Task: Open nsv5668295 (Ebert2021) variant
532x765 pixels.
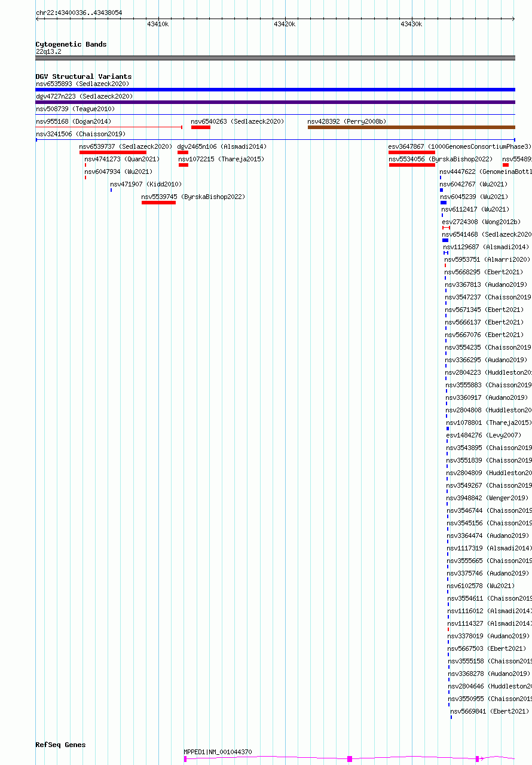Action: click(x=484, y=272)
